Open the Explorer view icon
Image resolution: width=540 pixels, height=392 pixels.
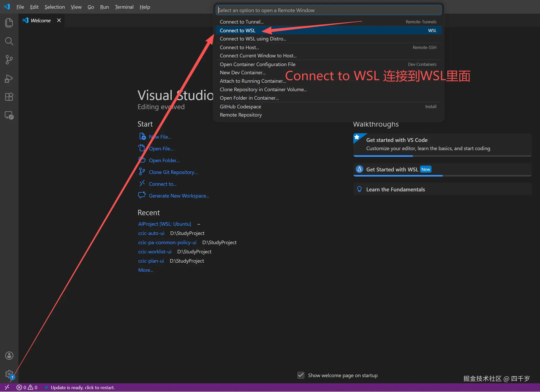pyautogui.click(x=9, y=23)
